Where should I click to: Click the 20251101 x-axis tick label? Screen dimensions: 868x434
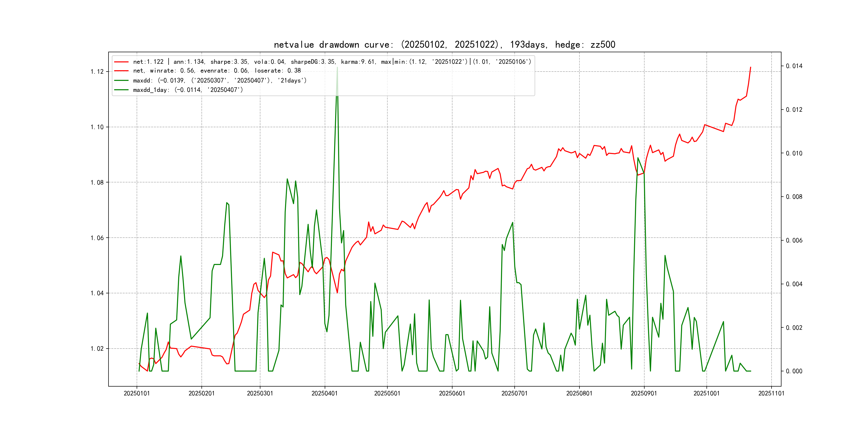[771, 394]
